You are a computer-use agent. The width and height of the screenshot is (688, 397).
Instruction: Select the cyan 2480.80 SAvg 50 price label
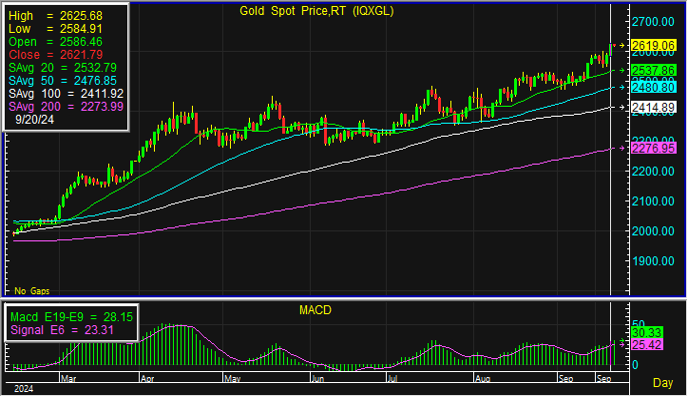pyautogui.click(x=653, y=87)
